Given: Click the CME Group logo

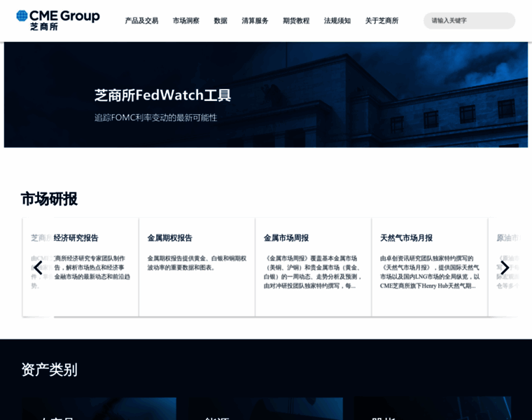Looking at the screenshot, I should click(x=58, y=20).
